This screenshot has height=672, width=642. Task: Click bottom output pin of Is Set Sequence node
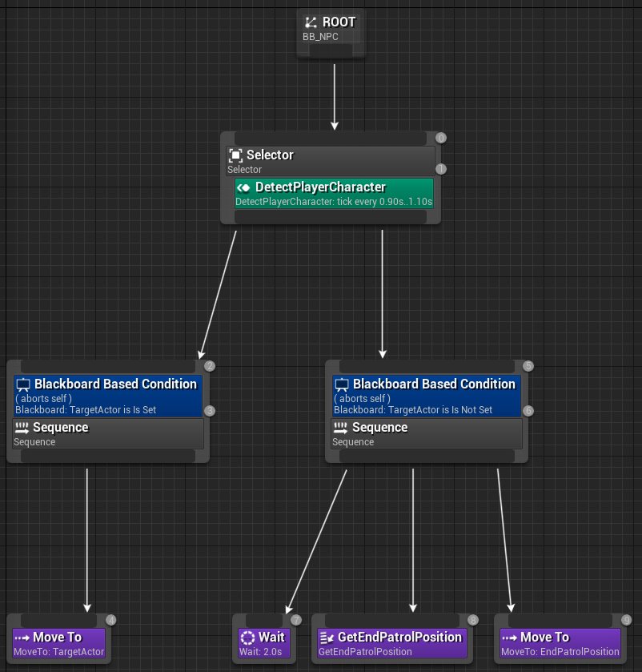[x=108, y=456]
